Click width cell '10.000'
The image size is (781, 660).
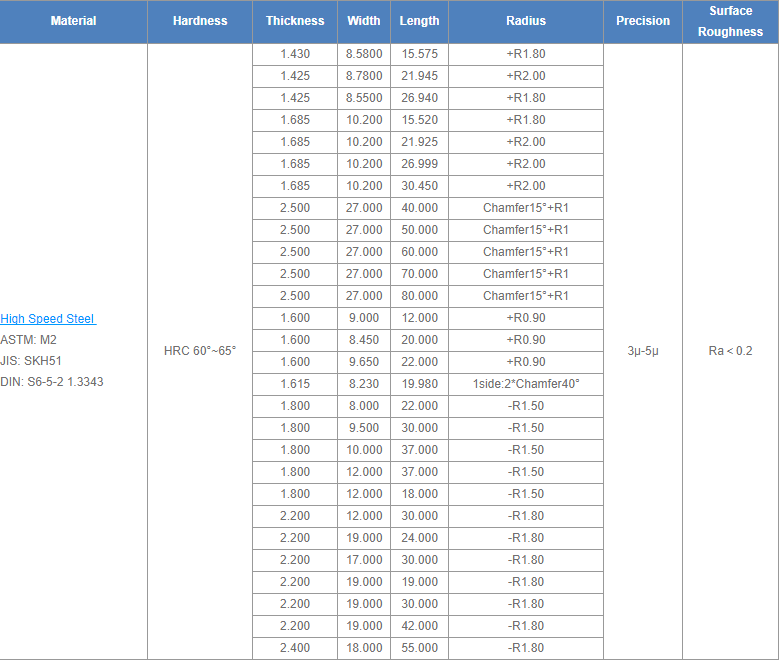click(x=364, y=450)
